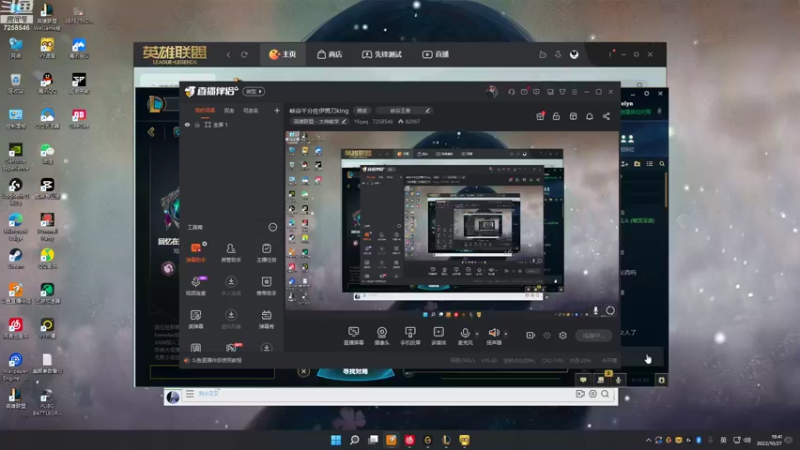Click the unlock padlock icon in the stream header

[x=556, y=116]
